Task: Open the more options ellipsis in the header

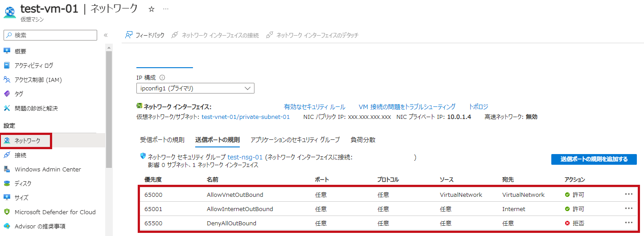Action: (x=166, y=9)
